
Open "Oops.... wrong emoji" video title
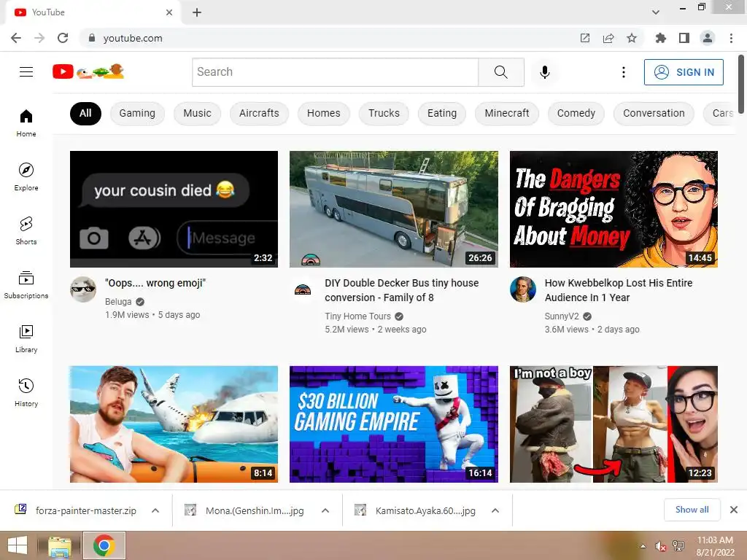pos(155,283)
